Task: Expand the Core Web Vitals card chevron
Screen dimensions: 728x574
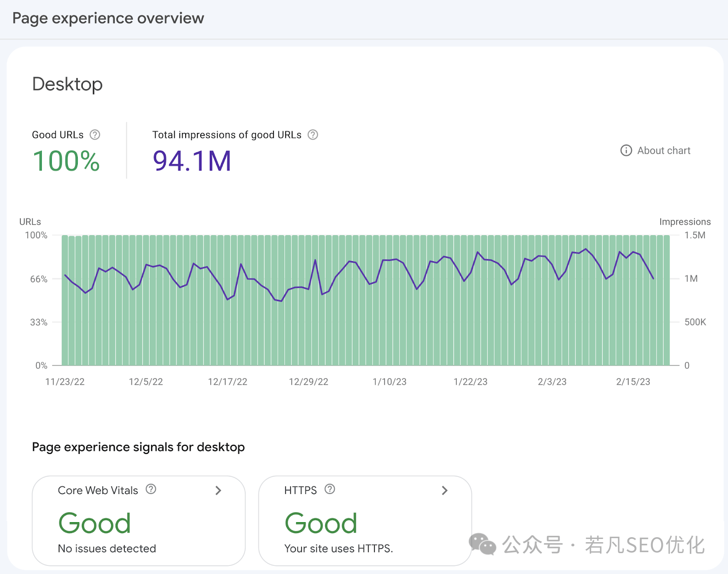Action: click(218, 490)
